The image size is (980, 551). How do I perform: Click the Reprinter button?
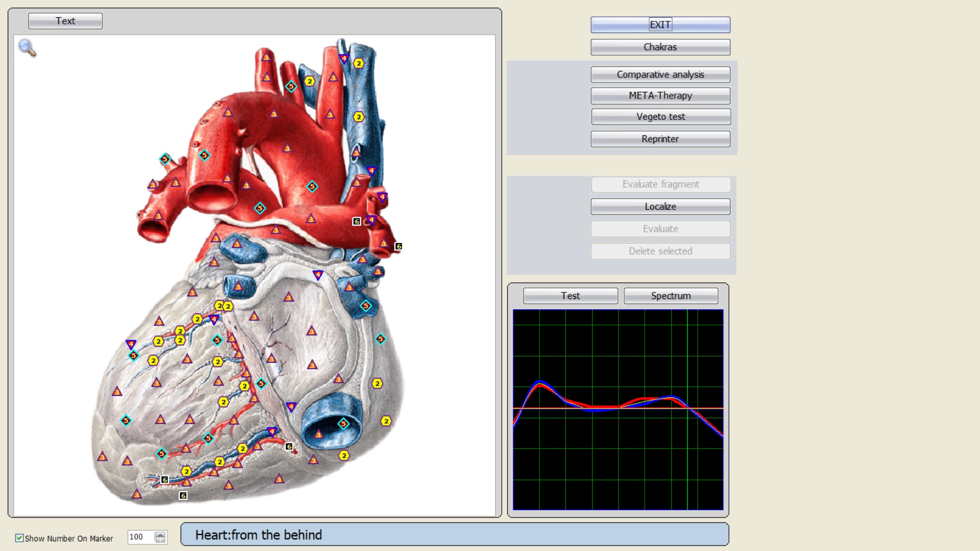(x=660, y=139)
